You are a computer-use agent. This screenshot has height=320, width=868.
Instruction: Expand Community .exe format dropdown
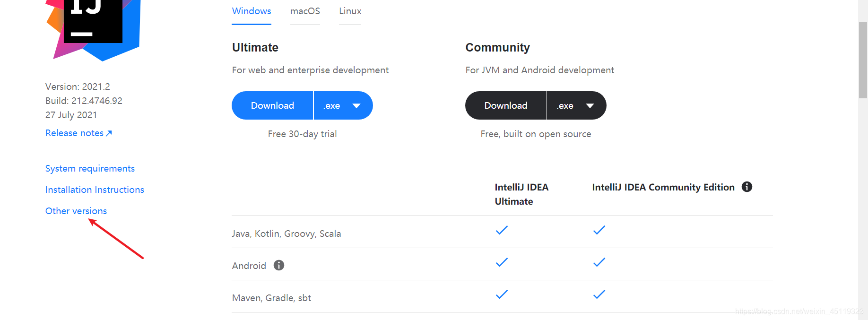click(x=577, y=105)
